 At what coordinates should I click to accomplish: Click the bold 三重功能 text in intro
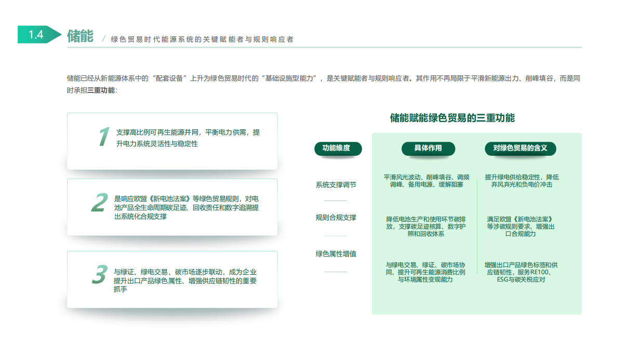click(x=101, y=90)
